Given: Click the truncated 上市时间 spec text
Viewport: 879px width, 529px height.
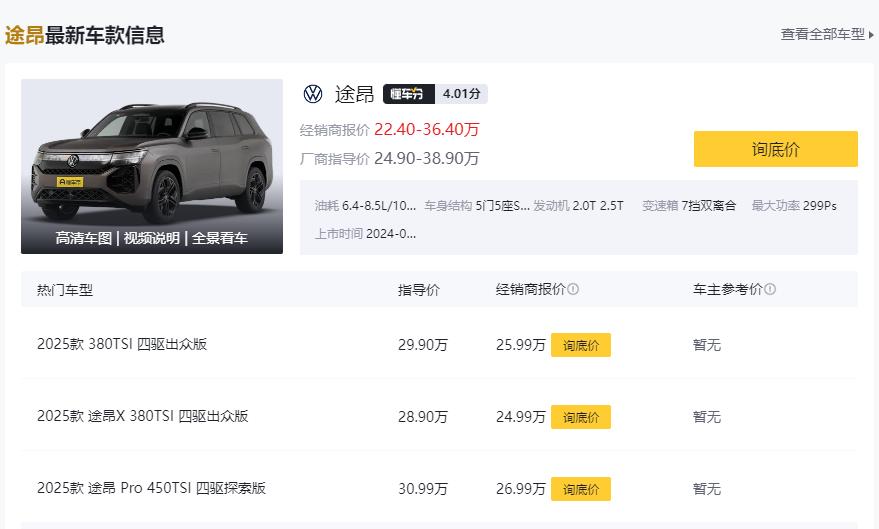Looking at the screenshot, I should [365, 233].
